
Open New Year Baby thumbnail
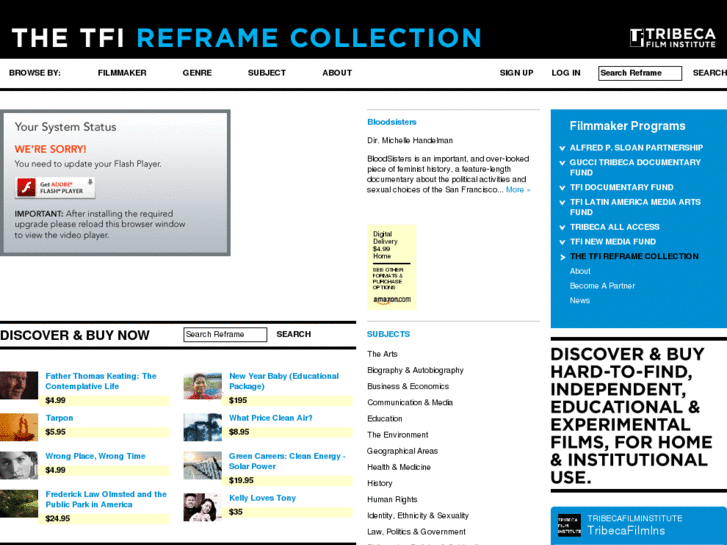202,386
